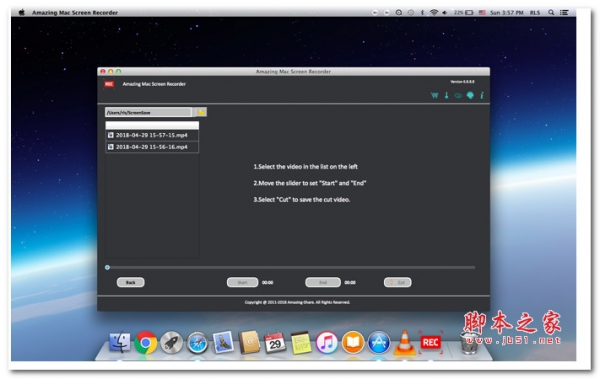Click the red REC logo in app header

pyautogui.click(x=109, y=84)
